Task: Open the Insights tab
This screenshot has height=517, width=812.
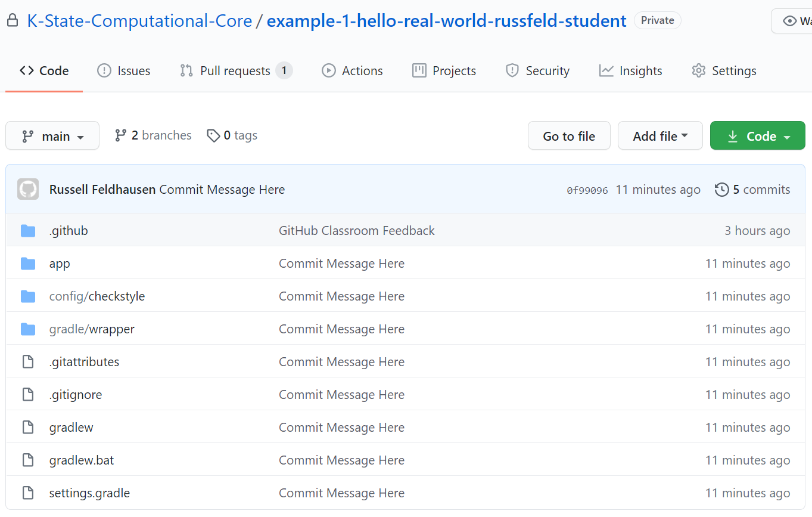Action: [631, 70]
